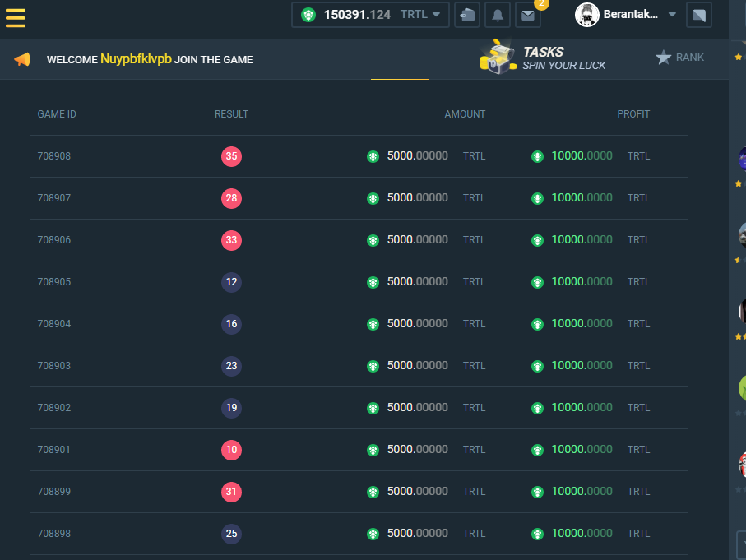Screen dimensions: 746x560
Task: Click the megaphone announcement icon
Action: [22, 59]
